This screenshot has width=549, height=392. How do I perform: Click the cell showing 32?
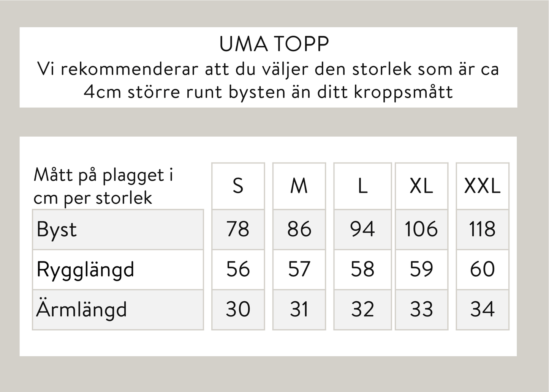pyautogui.click(x=362, y=309)
